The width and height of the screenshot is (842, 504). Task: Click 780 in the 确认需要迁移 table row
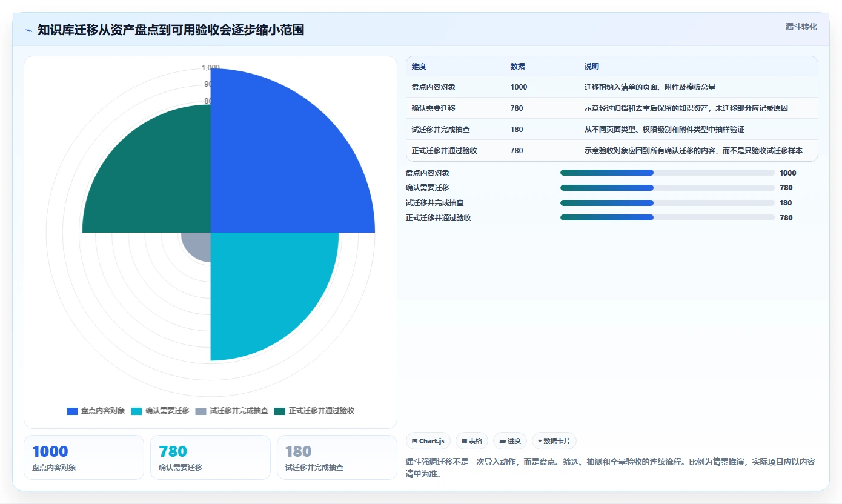pos(517,108)
